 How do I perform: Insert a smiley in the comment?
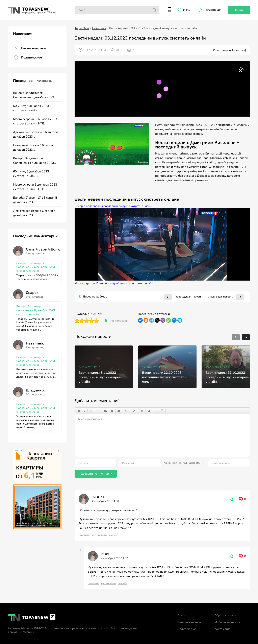click(x=126, y=411)
